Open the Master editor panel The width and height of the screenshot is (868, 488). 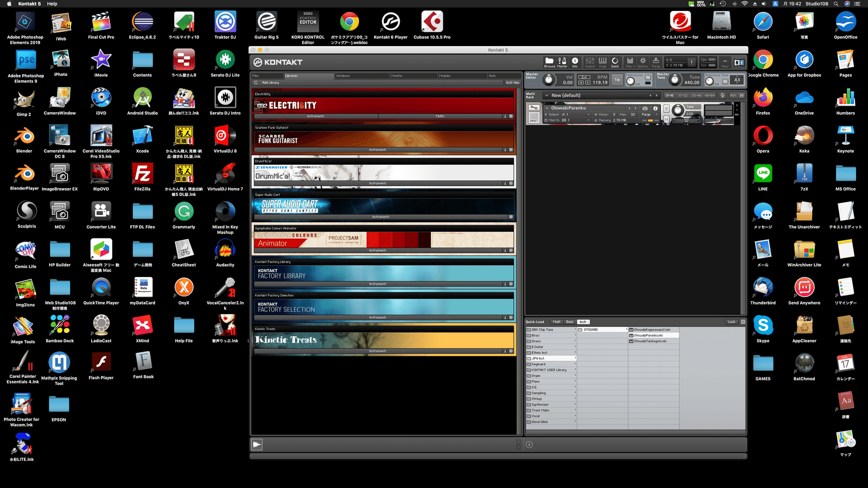pyautogui.click(x=562, y=63)
